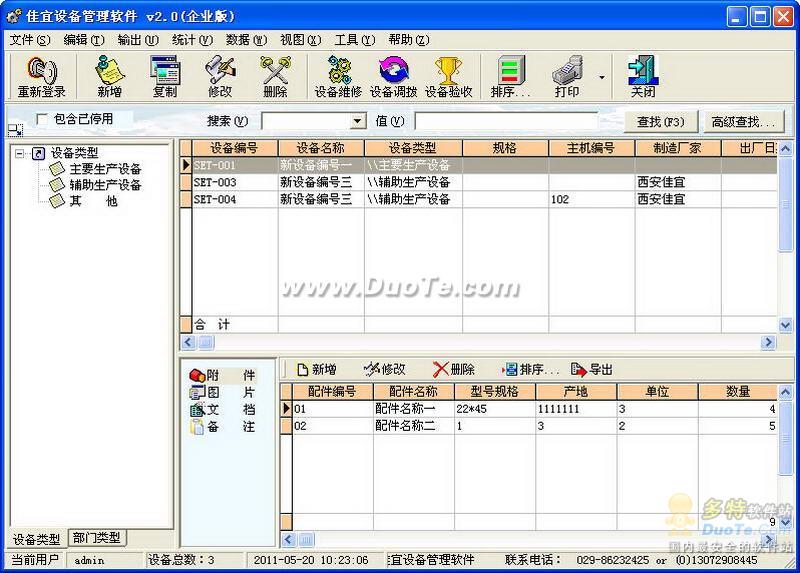Screen dimensions: 800x573
Task: Click the 复制 copy toolbar icon
Action: 165,70
